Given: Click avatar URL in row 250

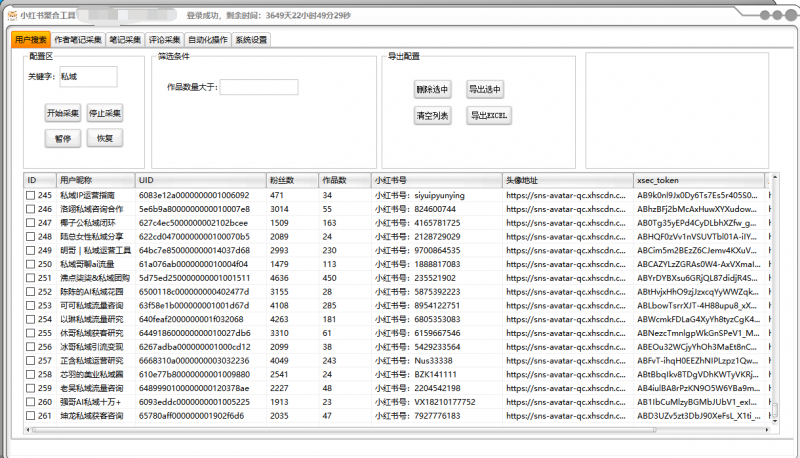Looking at the screenshot, I should 566,264.
